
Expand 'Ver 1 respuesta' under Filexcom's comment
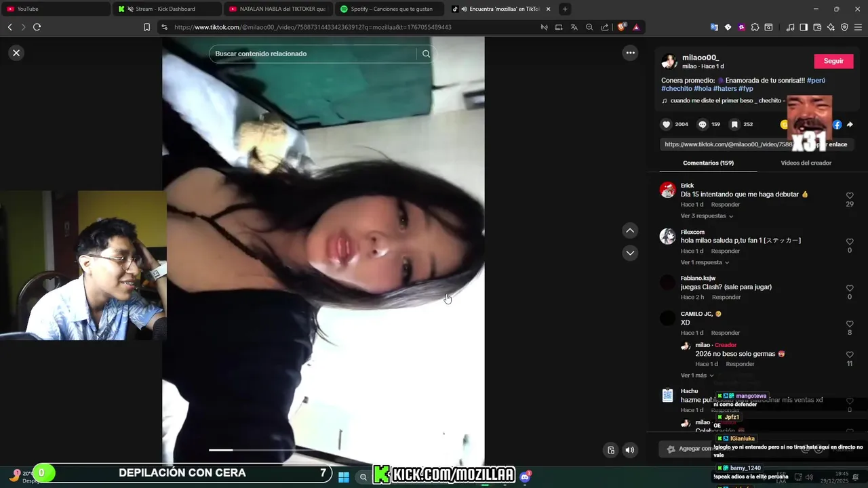[705, 262]
